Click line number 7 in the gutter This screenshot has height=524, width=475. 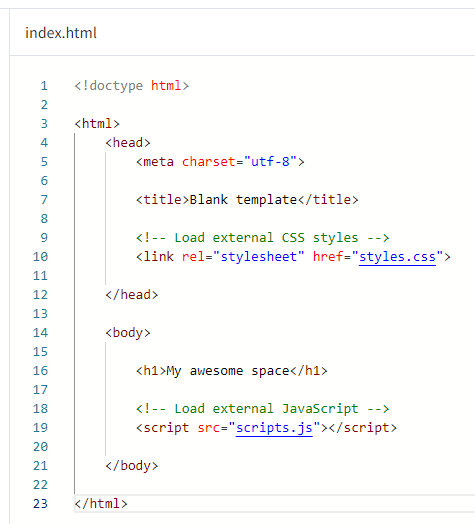pyautogui.click(x=44, y=200)
